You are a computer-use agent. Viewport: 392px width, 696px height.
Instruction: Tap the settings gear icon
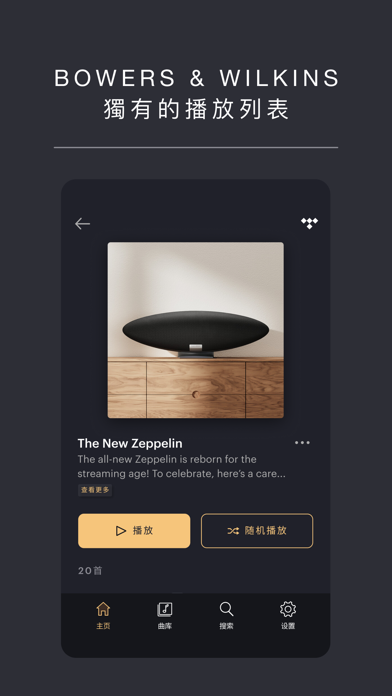288,609
